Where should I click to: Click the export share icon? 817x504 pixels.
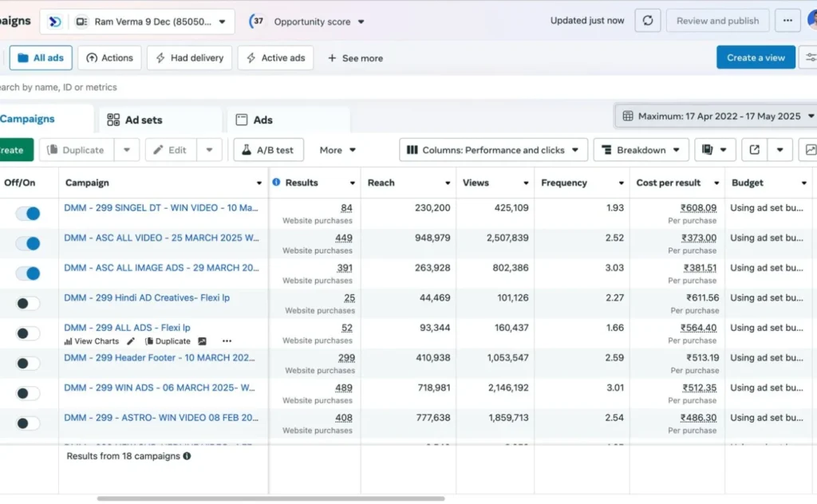click(754, 150)
